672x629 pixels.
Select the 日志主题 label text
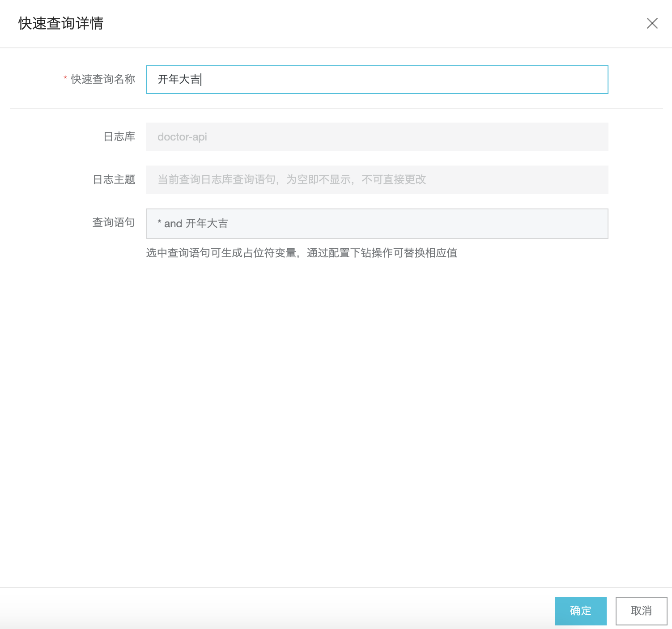click(114, 179)
